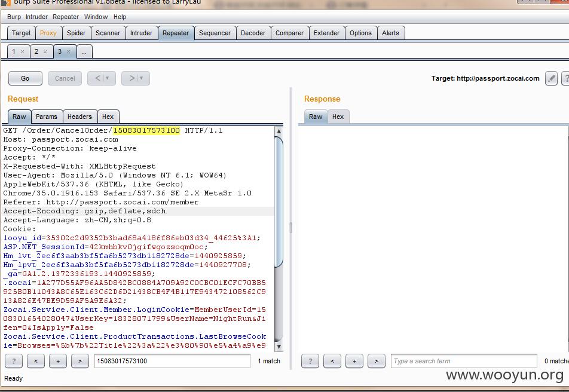Add a new Repeater tab with the ... tab

click(x=84, y=51)
